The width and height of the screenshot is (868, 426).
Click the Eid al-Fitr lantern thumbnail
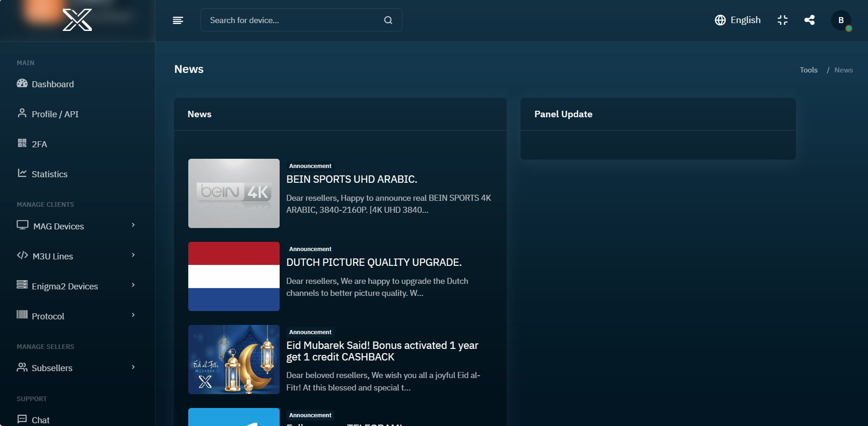pos(234,360)
